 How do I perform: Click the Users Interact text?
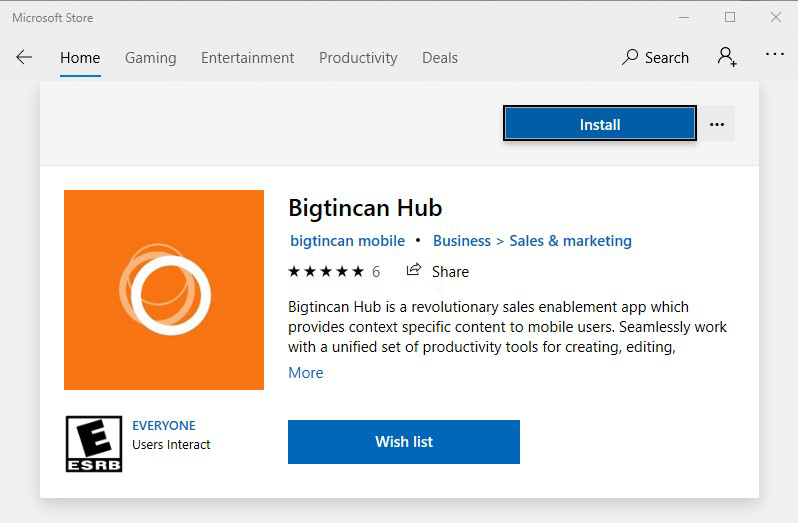point(171,445)
